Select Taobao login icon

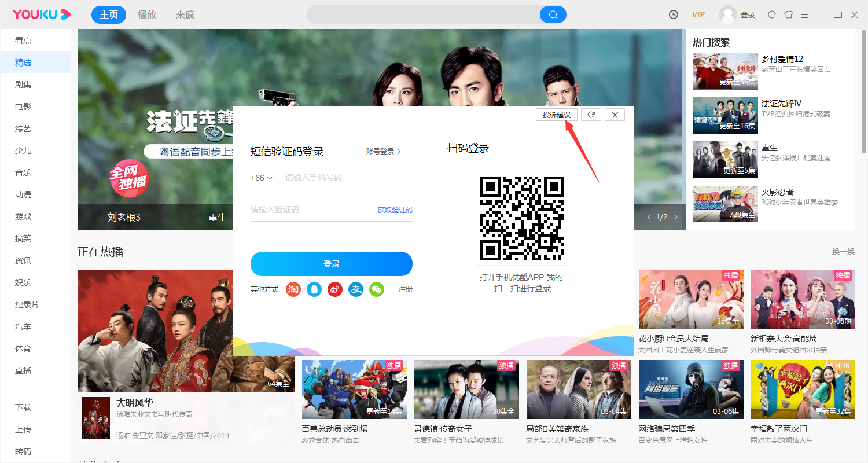[x=293, y=289]
